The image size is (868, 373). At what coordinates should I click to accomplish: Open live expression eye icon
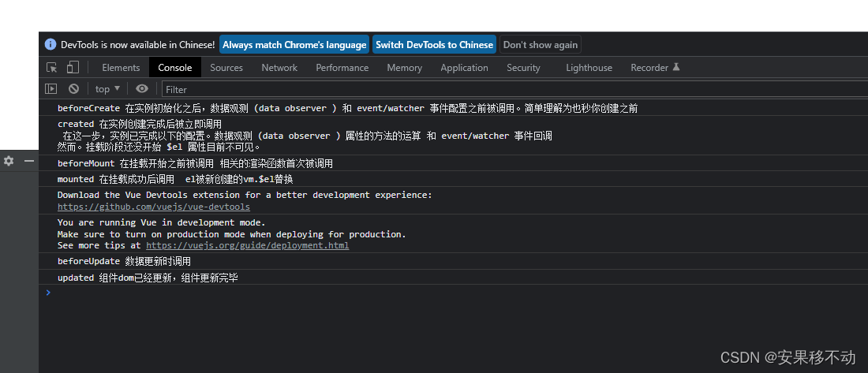pyautogui.click(x=142, y=88)
